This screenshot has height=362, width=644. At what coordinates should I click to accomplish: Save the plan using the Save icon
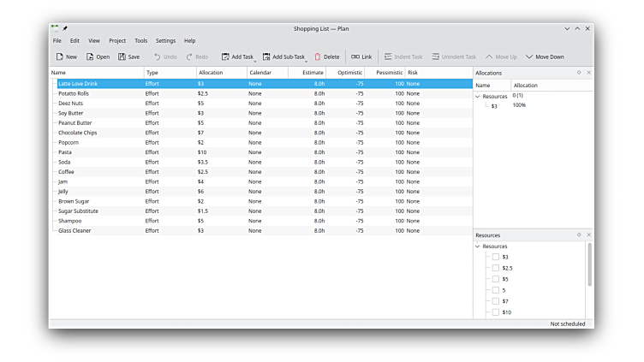[122, 57]
